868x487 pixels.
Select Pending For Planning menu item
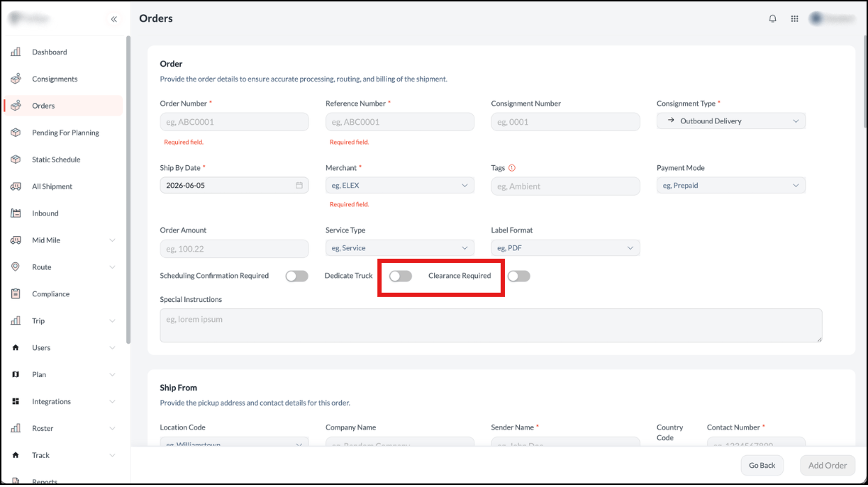(63, 133)
